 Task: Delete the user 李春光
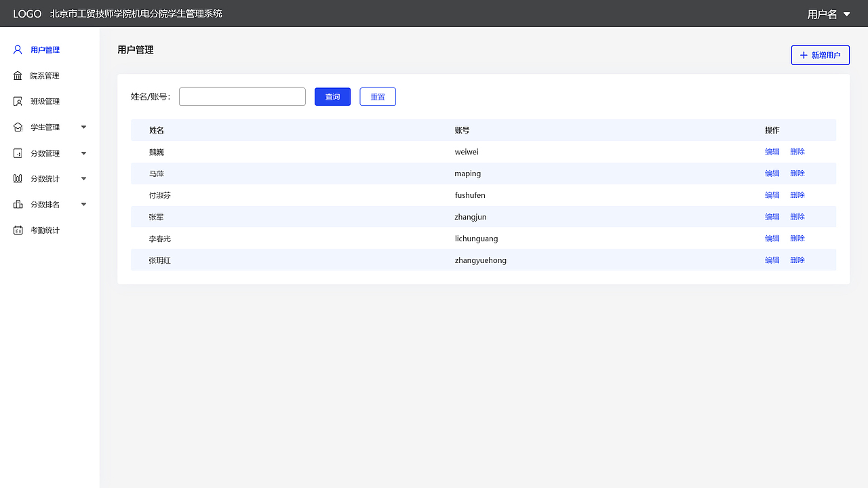(797, 239)
